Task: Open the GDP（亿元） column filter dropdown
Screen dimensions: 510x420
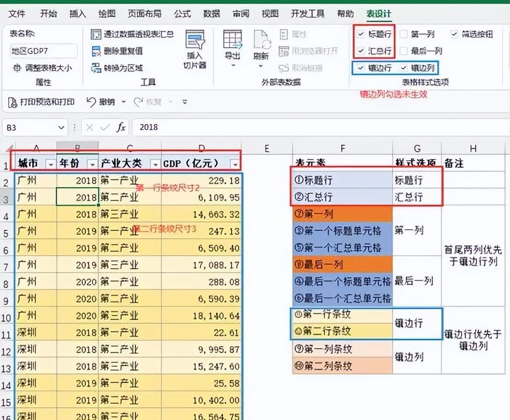Action: tap(235, 164)
